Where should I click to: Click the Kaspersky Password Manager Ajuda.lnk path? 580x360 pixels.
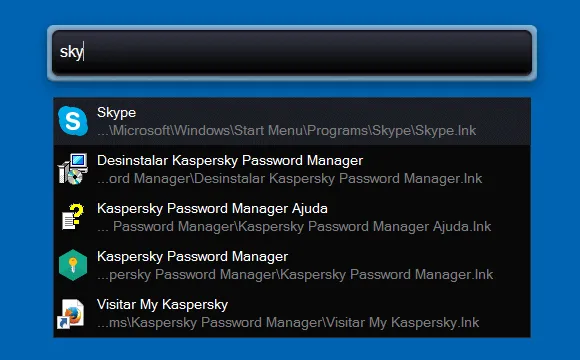point(294,226)
